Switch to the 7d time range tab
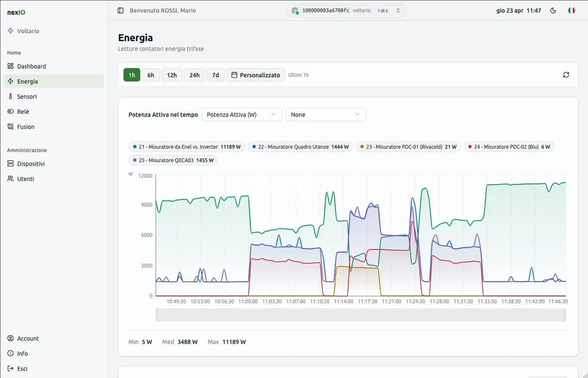Screen dimensions: 588x378 215,75
